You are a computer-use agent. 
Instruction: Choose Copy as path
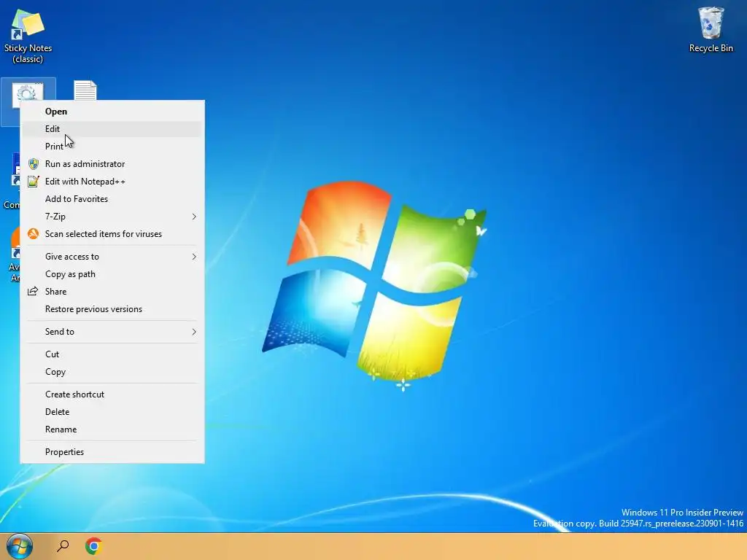pos(112,274)
